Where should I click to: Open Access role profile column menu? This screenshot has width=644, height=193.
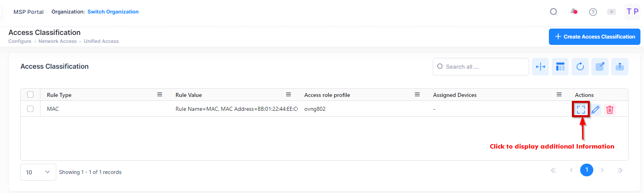click(417, 95)
